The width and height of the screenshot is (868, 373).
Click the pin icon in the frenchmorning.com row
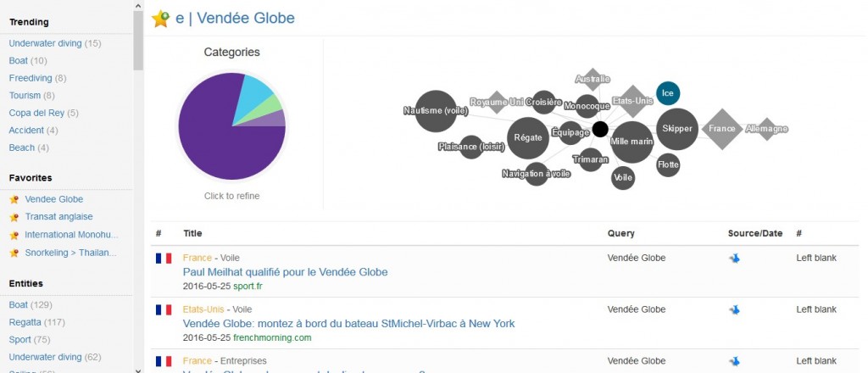(x=735, y=310)
